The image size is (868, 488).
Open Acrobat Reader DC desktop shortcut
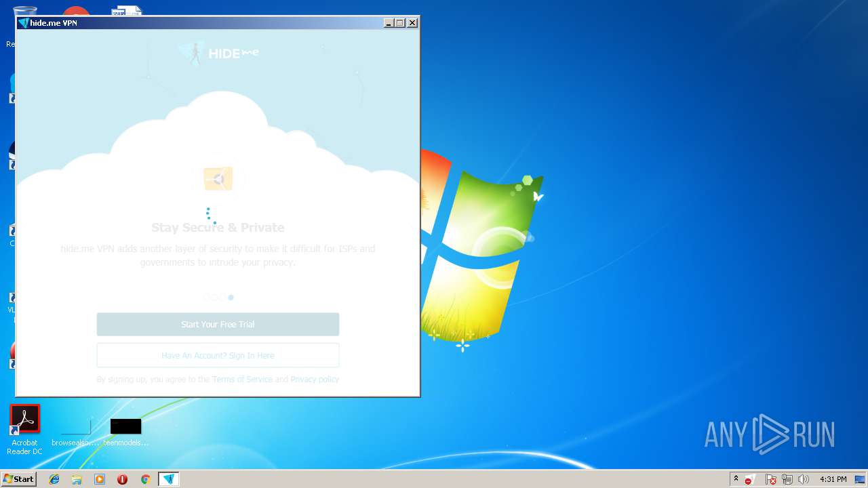coord(25,430)
